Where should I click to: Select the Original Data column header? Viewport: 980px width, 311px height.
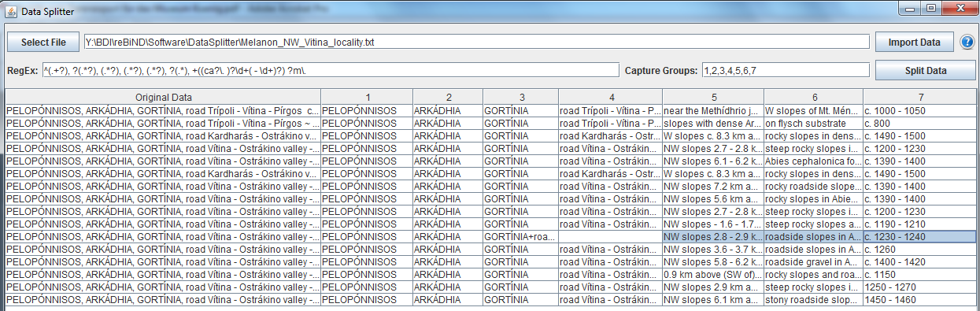tap(163, 97)
